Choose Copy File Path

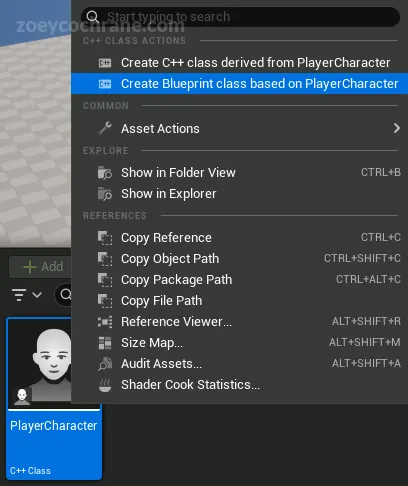point(239,301)
